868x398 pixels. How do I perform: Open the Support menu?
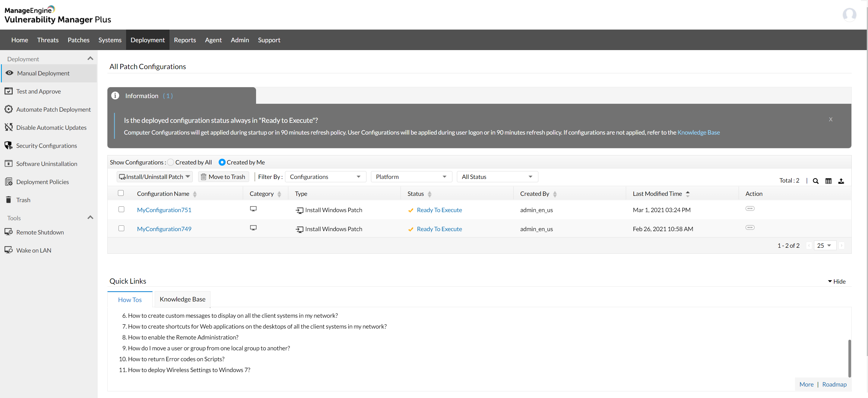point(269,40)
